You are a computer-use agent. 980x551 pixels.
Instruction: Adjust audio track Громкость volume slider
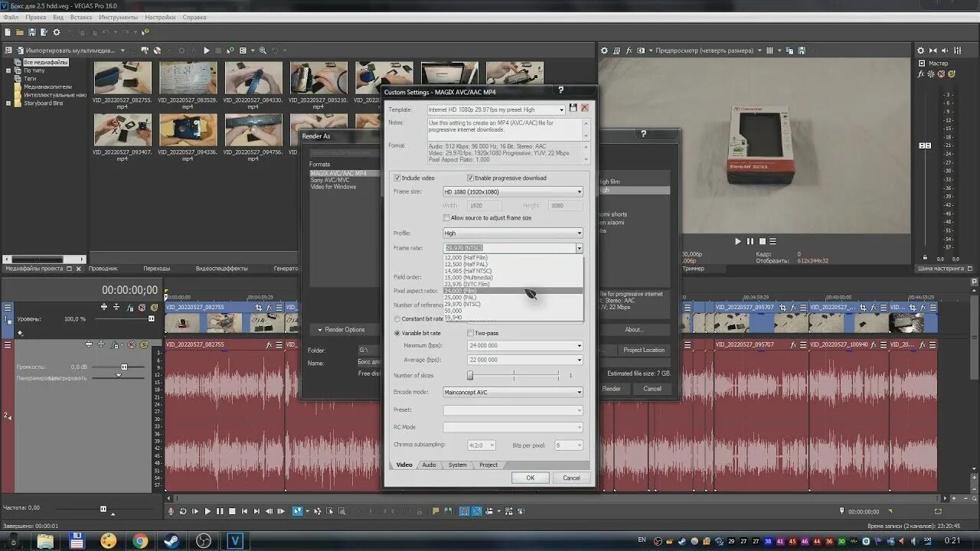124,367
